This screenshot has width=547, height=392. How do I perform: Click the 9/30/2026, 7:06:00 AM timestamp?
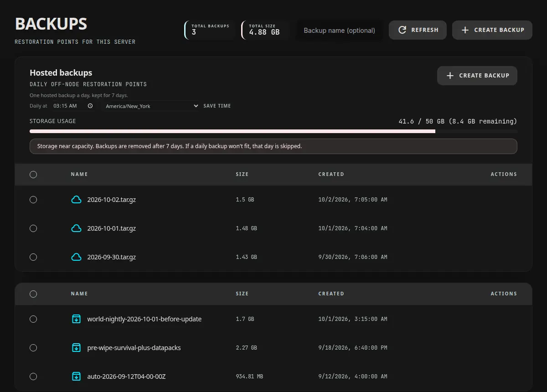(x=353, y=257)
